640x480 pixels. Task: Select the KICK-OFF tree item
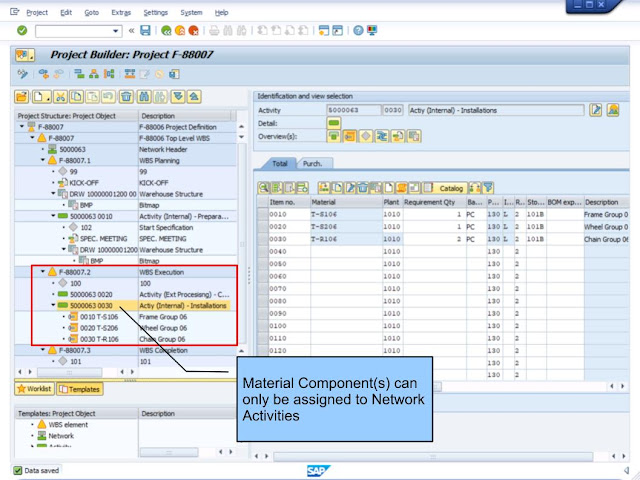(x=83, y=183)
